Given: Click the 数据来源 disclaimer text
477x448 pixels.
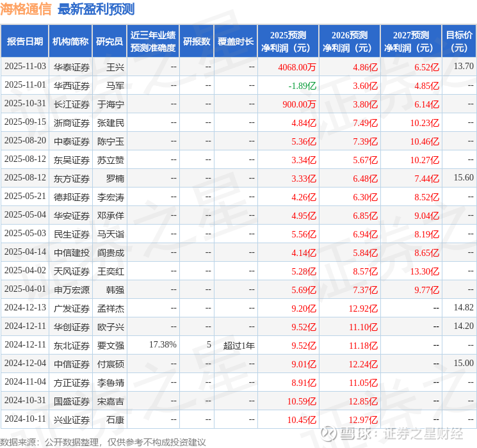Looking at the screenshot, I should pyautogui.click(x=103, y=442).
